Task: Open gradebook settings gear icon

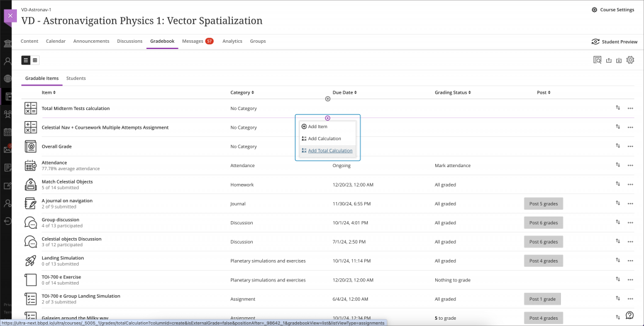Action: [630, 60]
